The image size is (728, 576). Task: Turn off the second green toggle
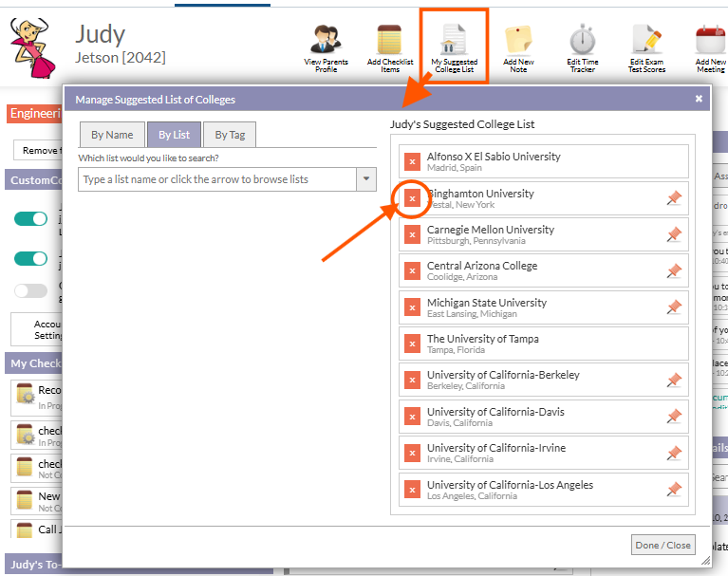point(30,258)
